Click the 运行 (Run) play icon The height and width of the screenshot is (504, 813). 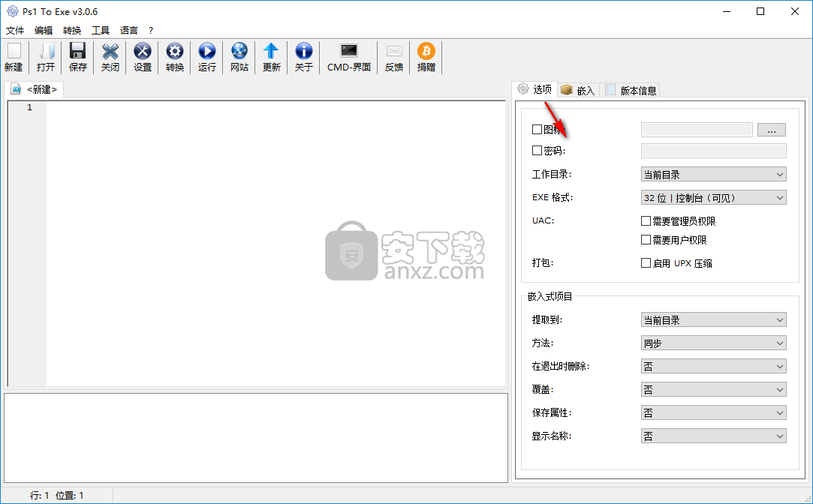click(x=207, y=51)
